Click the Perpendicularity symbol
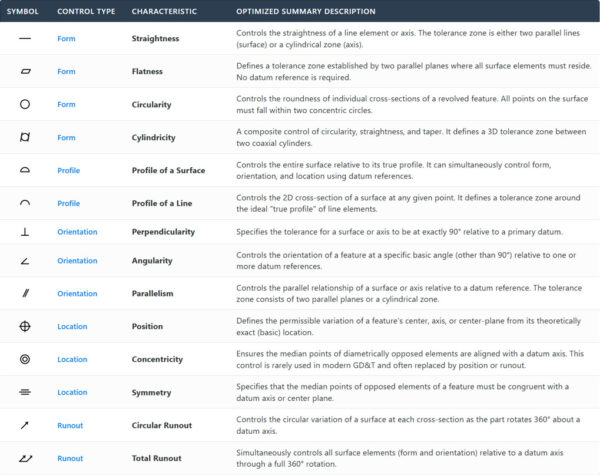Screen dimensions: 600x475 coord(25,232)
